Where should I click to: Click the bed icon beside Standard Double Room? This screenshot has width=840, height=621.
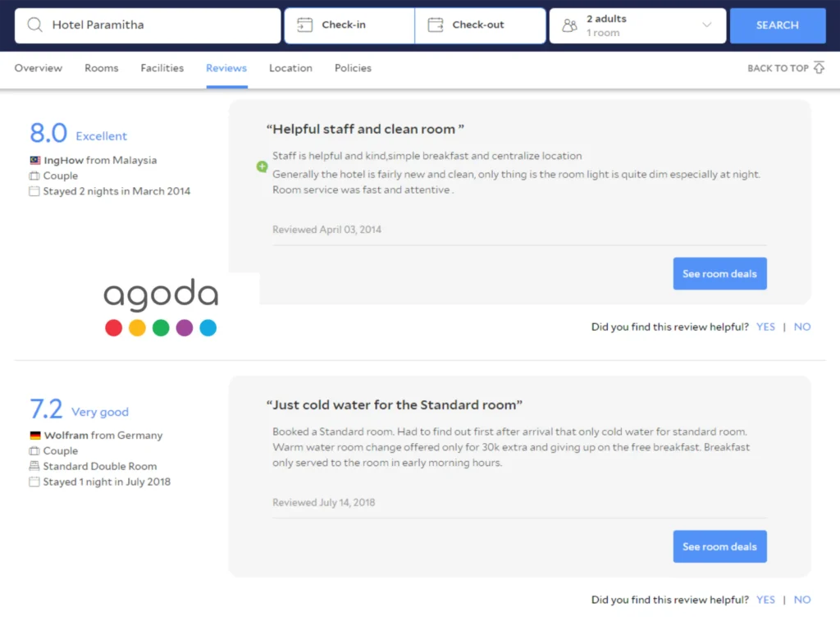pyautogui.click(x=34, y=466)
